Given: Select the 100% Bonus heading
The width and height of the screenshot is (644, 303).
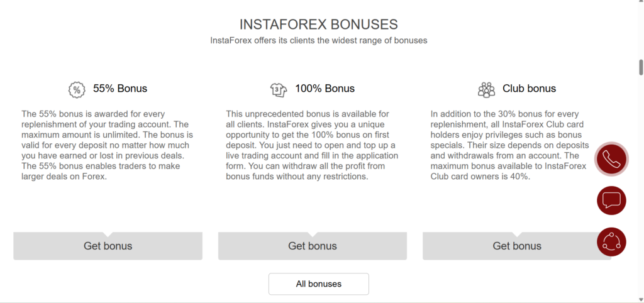Looking at the screenshot, I should click(325, 89).
